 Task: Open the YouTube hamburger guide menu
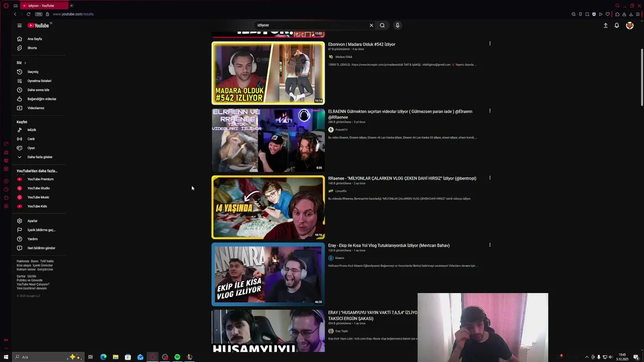click(19, 25)
